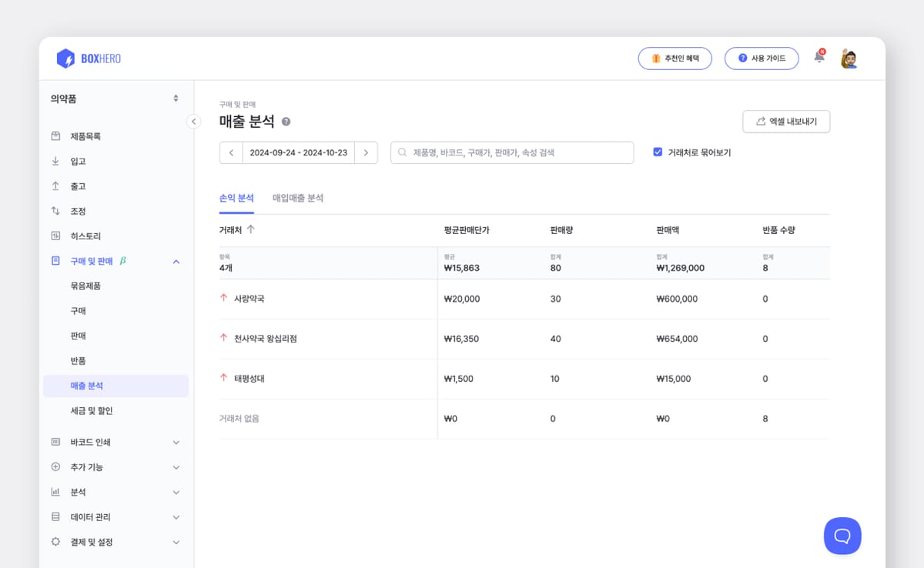Click the 바코드 인쇄 barcode print icon
Image resolution: width=924 pixels, height=568 pixels.
pyautogui.click(x=54, y=442)
